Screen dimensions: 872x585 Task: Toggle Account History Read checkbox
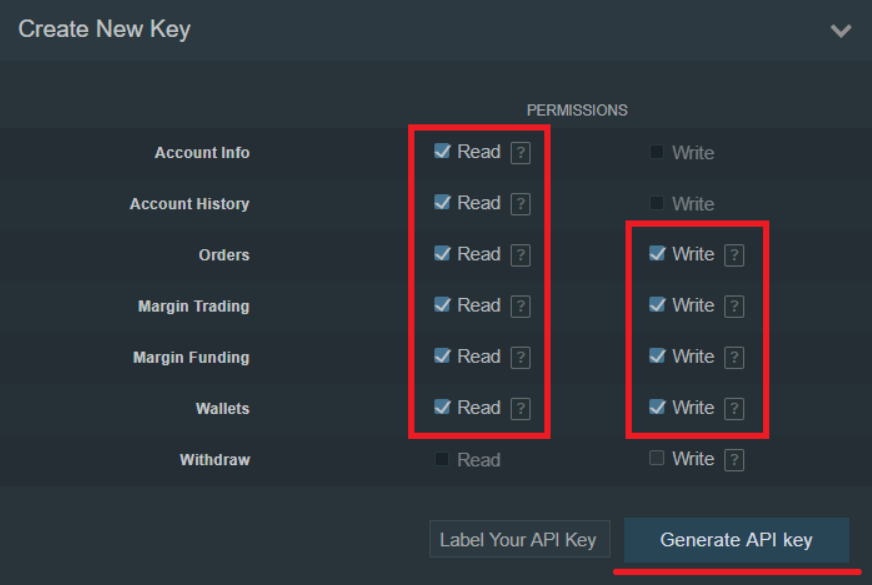(442, 203)
